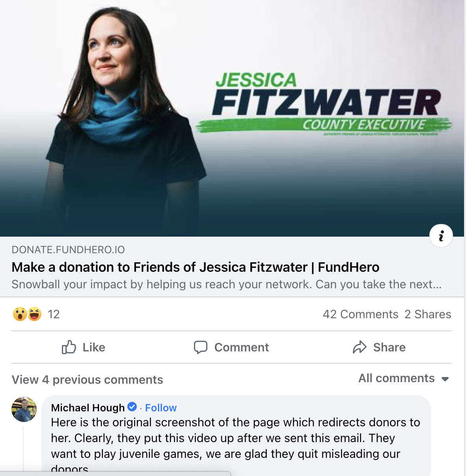Open the All comments filter dropdown
The height and width of the screenshot is (476, 466).
coord(404,378)
